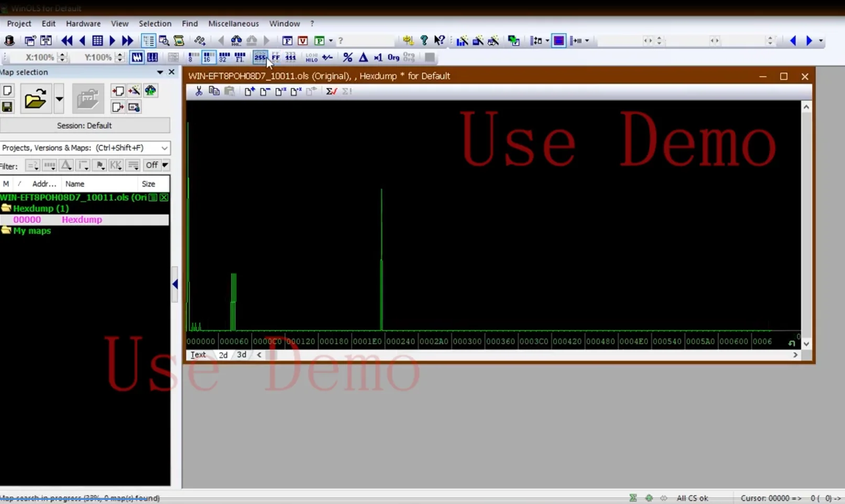Viewport: 845px width, 504px height.
Task: Enable percent difference display
Action: [x=347, y=57]
